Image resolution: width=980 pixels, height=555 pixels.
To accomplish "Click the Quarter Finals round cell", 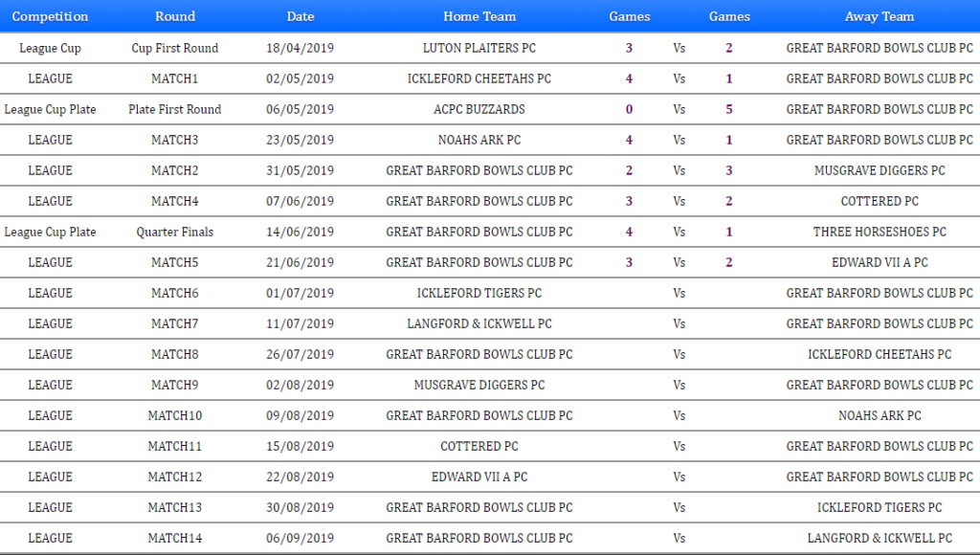I will tap(175, 232).
